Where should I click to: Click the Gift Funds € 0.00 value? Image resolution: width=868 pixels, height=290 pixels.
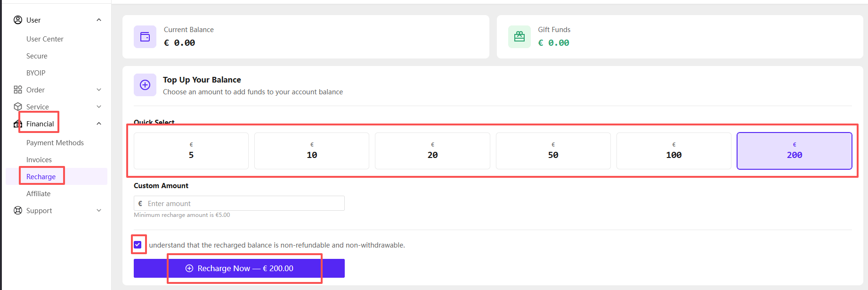(x=554, y=43)
